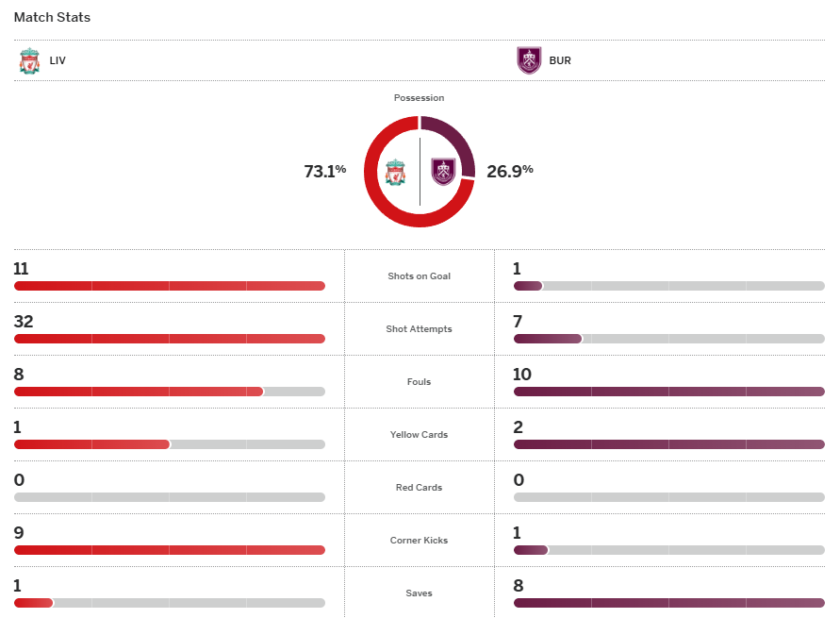Click the Possession label
The image size is (840, 618).
point(419,98)
